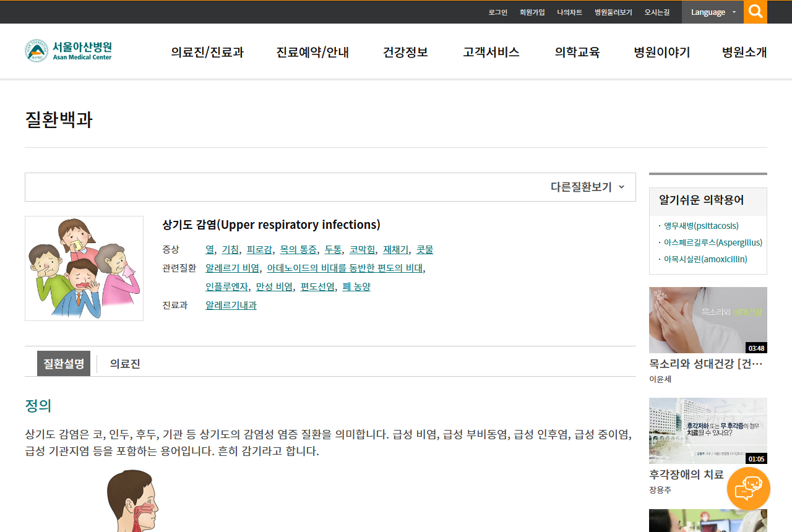Click the Asan Medical Center logo
Screen dimensions: 792x532
[69, 51]
